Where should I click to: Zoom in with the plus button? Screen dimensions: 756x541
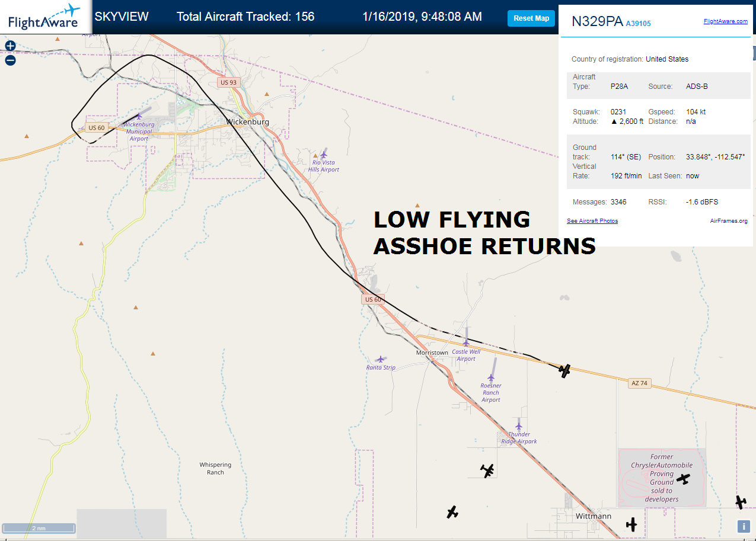tap(10, 46)
